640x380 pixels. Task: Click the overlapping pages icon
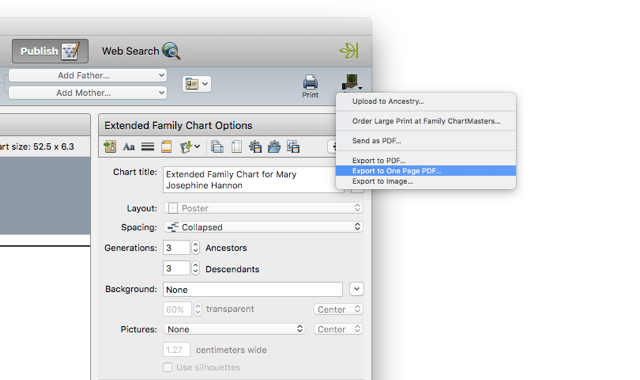[x=217, y=147]
